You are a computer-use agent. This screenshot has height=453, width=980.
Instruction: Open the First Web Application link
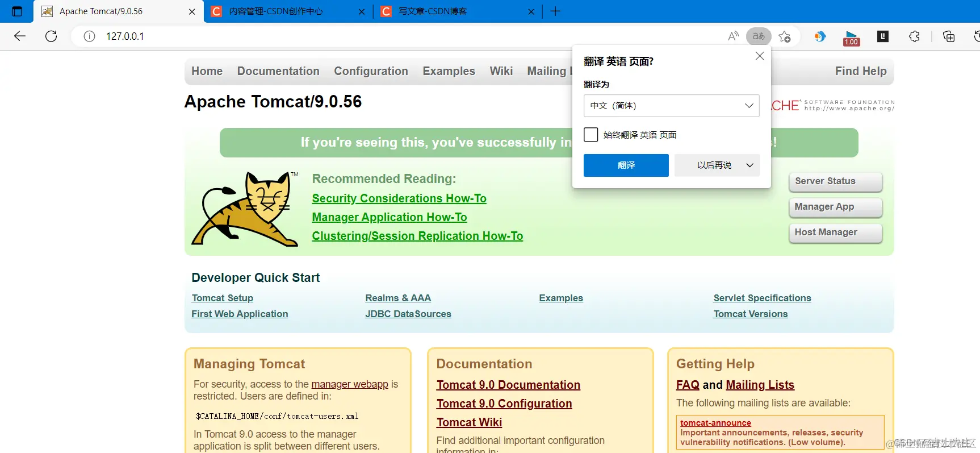point(240,314)
